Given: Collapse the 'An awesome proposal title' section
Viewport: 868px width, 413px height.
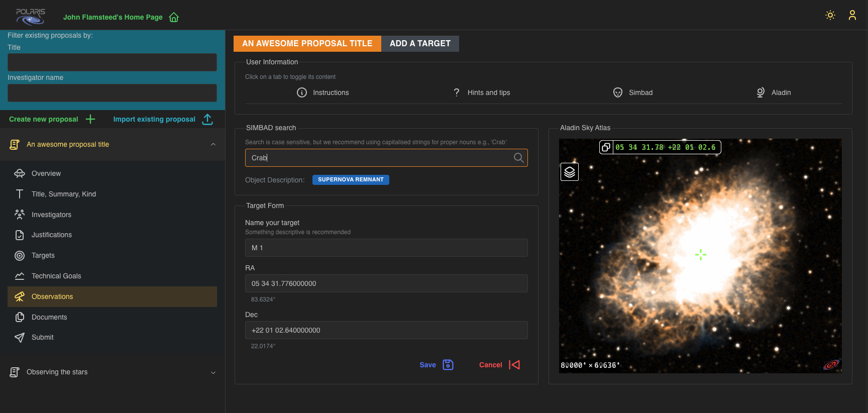Looking at the screenshot, I should 213,145.
